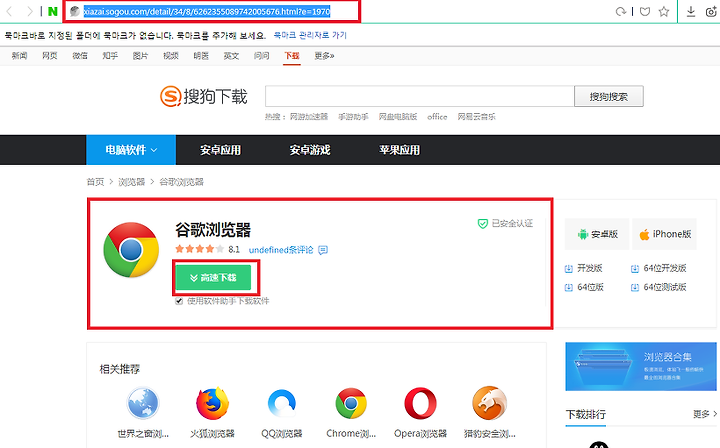Click download icon beside 64位测试版
720x448 pixels.
point(635,287)
